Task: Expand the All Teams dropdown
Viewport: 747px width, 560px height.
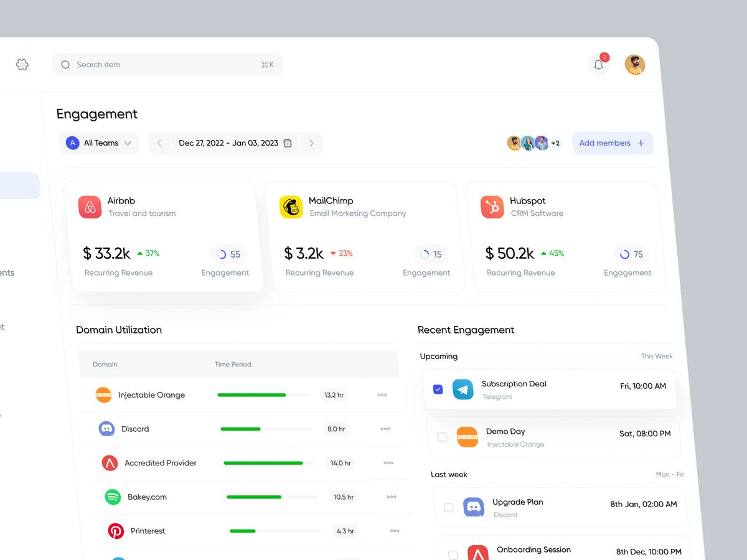Action: coord(100,143)
